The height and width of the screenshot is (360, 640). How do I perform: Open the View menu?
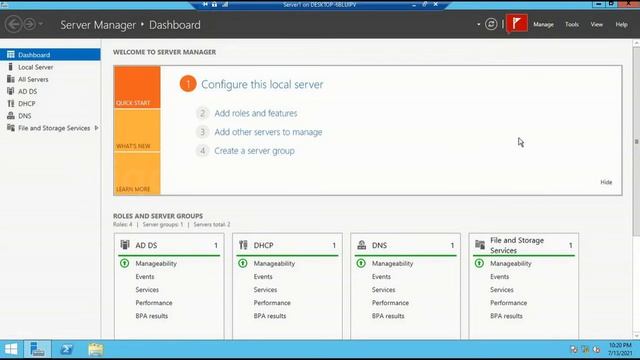tap(596, 24)
